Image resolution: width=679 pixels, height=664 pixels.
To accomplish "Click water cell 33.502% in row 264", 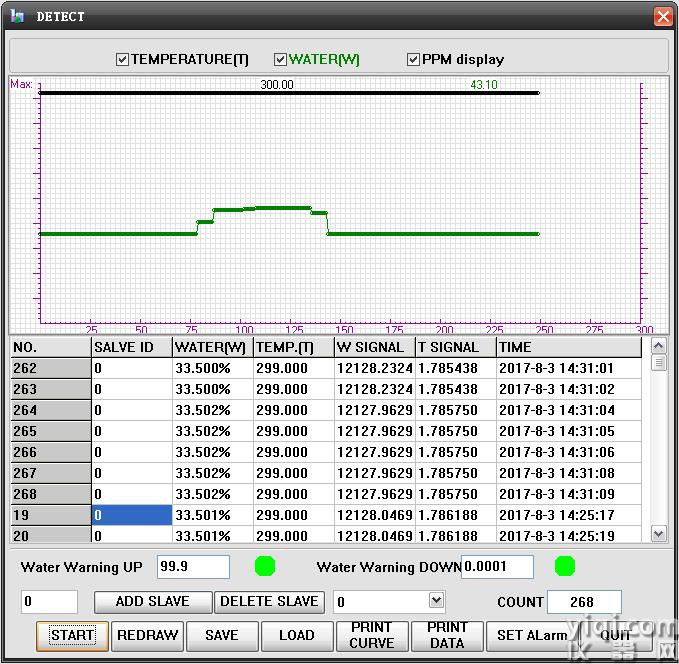I will coord(213,410).
